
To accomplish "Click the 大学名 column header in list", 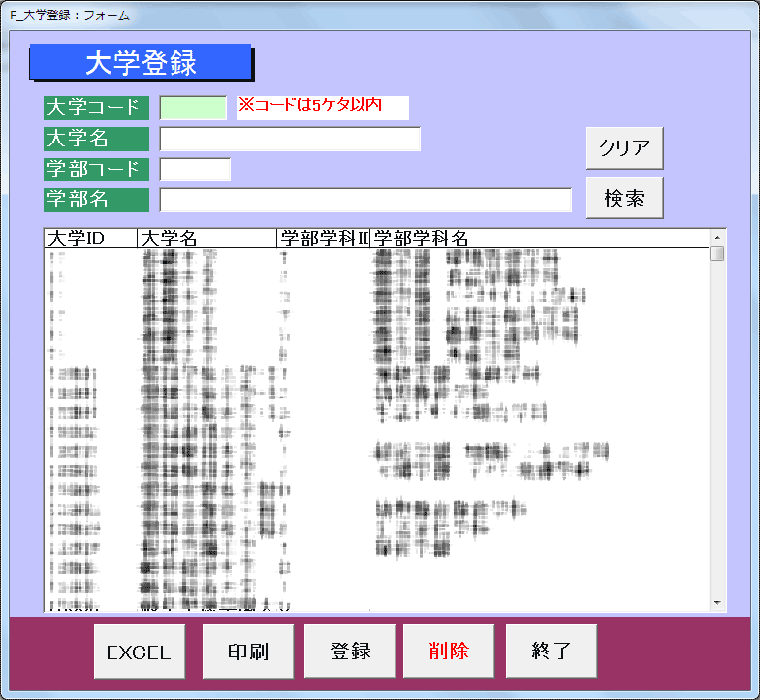I will (206, 239).
